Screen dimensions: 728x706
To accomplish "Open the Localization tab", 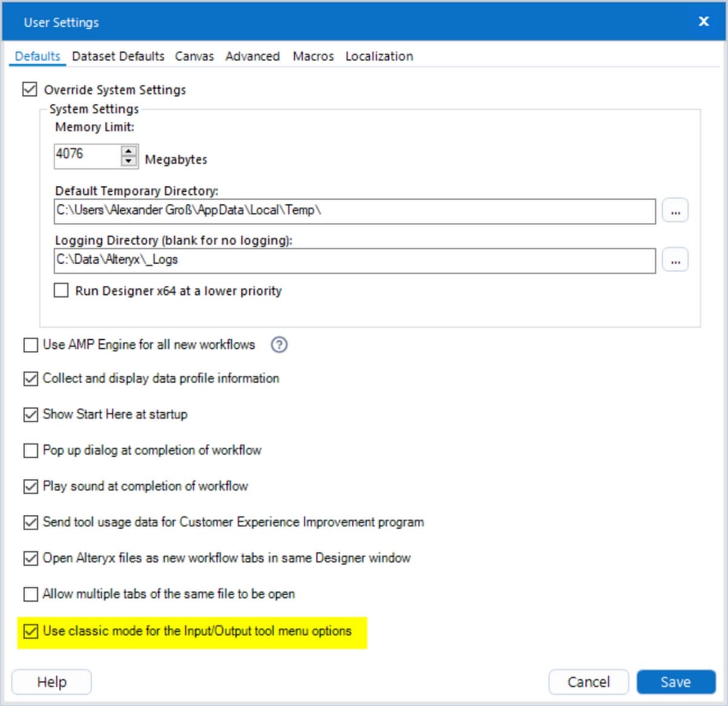I will point(379,56).
